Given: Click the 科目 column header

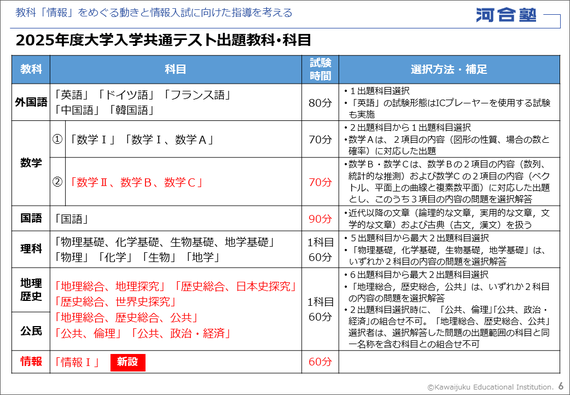Looking at the screenshot, I should click(176, 69).
